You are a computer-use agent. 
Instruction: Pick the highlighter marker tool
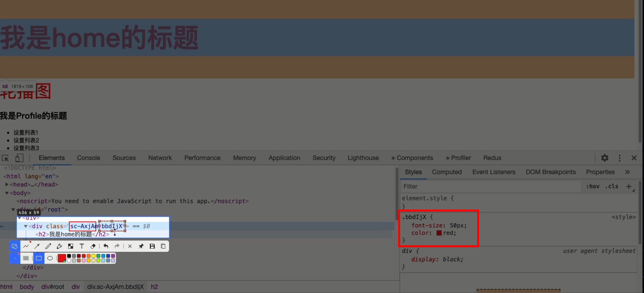60,246
